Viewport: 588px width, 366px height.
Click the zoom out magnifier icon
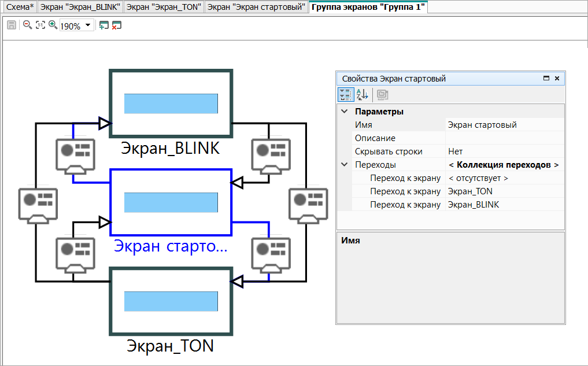coord(27,25)
